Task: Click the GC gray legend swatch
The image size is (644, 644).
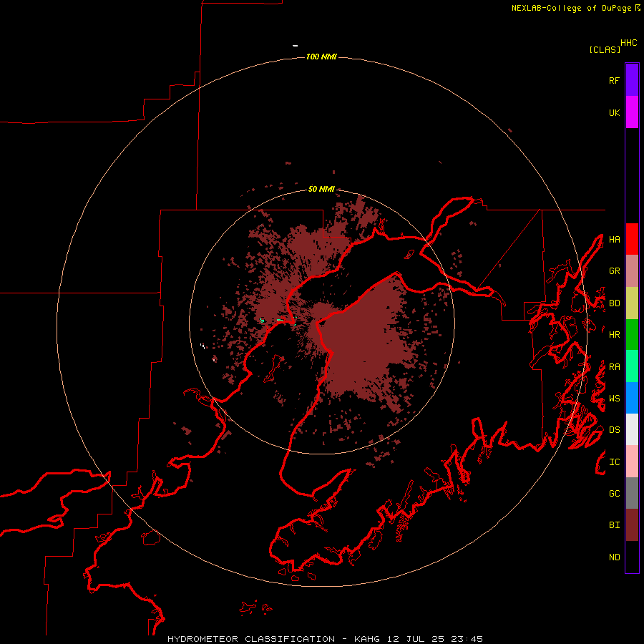Action: tap(632, 493)
